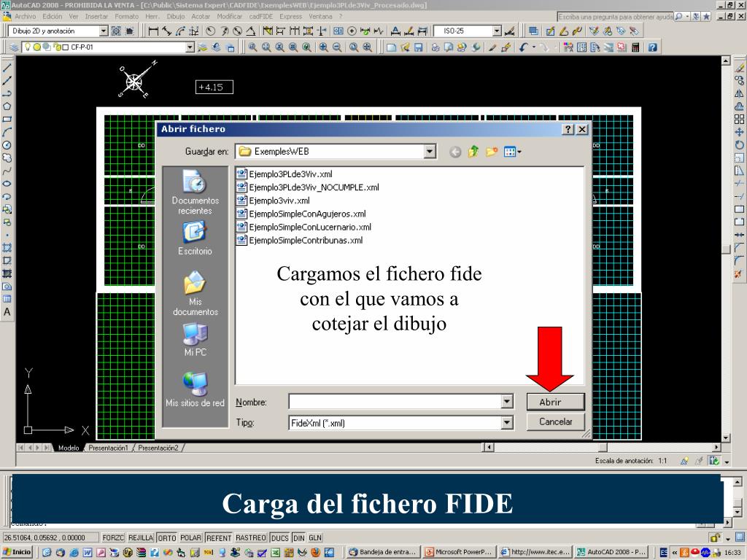Toggle REJILLA grid display
This screenshot has height=560, width=747.
pos(141,537)
